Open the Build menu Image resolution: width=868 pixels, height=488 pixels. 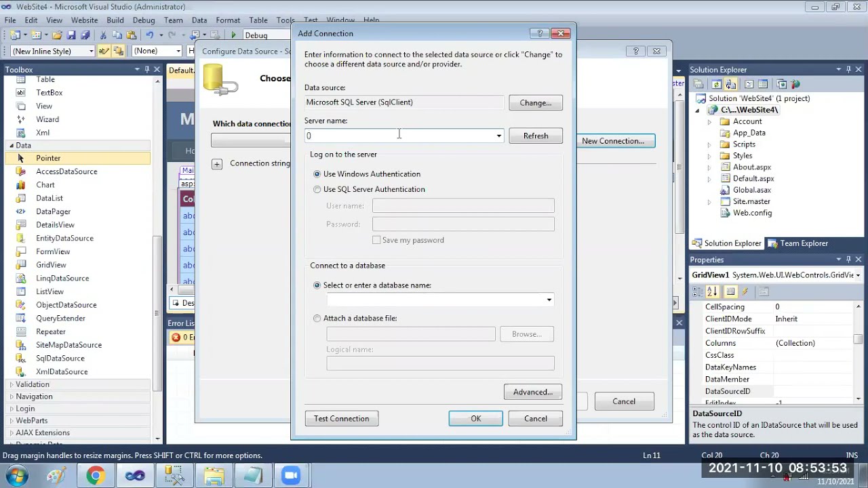tap(115, 20)
